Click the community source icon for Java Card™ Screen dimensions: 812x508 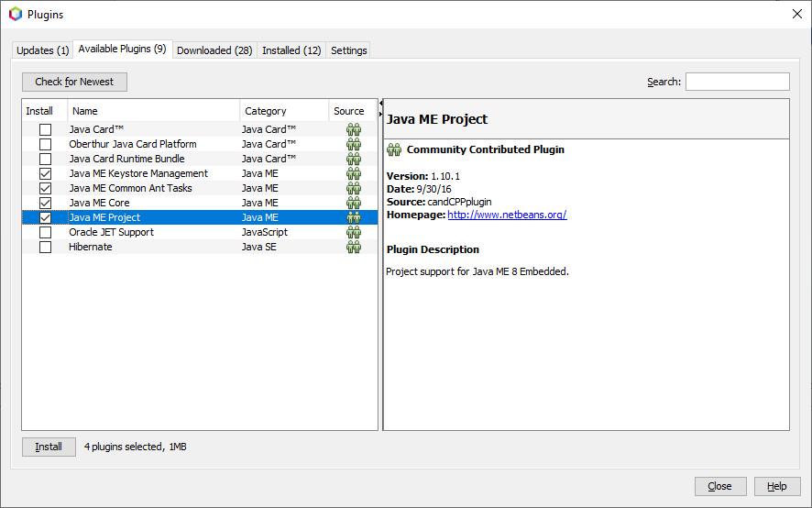pyautogui.click(x=354, y=129)
